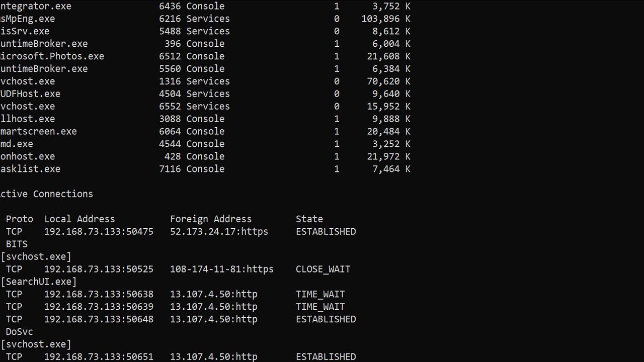This screenshot has width=644, height=362.
Task: Click the Local Address column header
Action: point(79,219)
